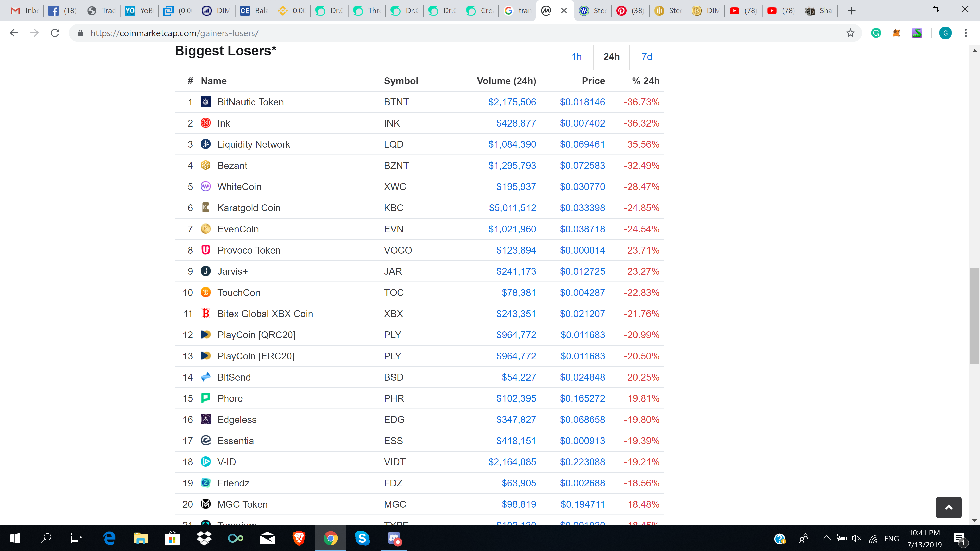Screen dimensions: 980x551
Task: Click the BitNautic Token coin icon
Action: [x=205, y=102]
